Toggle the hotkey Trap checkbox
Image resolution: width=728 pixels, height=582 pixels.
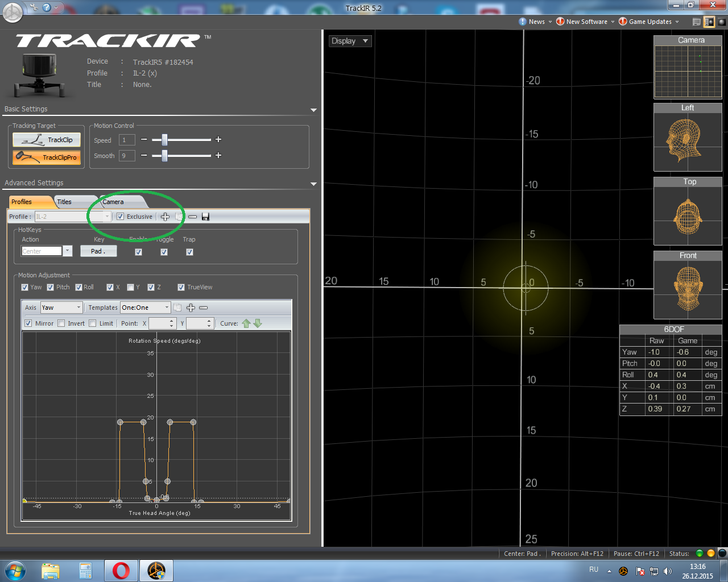pos(189,252)
